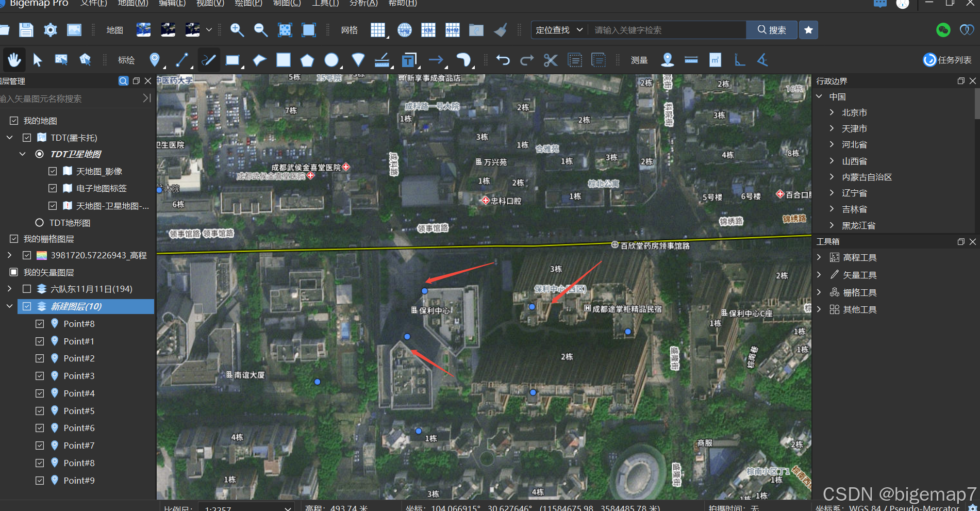This screenshot has height=511, width=980.
Task: Collapse the TDT卫星地图 tree node
Action: tap(23, 154)
